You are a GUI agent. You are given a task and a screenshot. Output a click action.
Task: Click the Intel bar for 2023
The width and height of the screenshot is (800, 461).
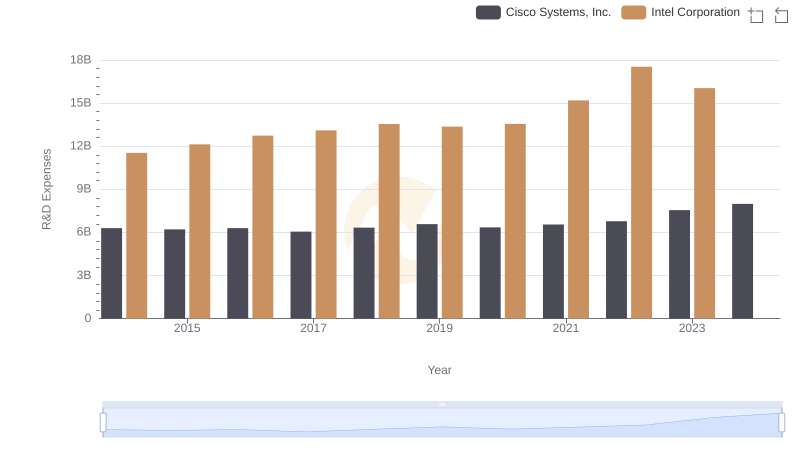tap(705, 203)
